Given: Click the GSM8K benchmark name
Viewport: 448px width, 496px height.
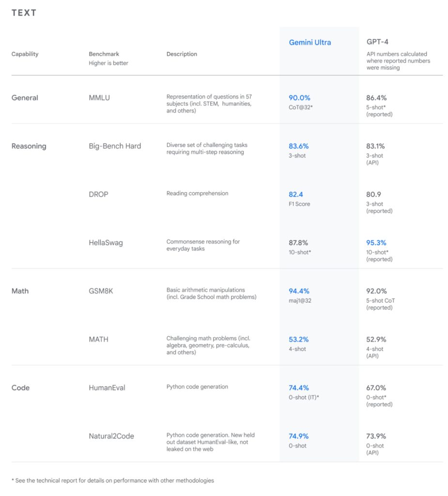Looking at the screenshot, I should pos(102,292).
